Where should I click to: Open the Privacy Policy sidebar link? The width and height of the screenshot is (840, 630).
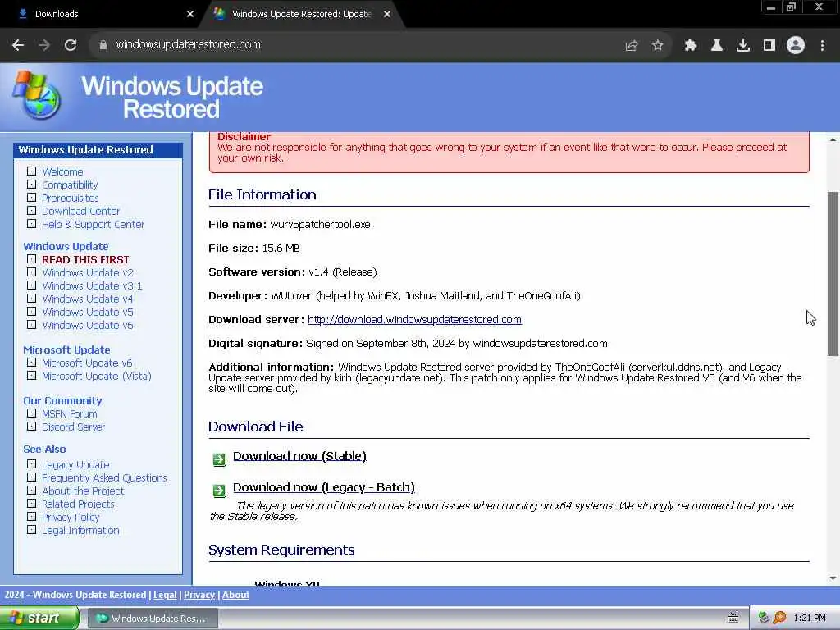[x=71, y=518]
